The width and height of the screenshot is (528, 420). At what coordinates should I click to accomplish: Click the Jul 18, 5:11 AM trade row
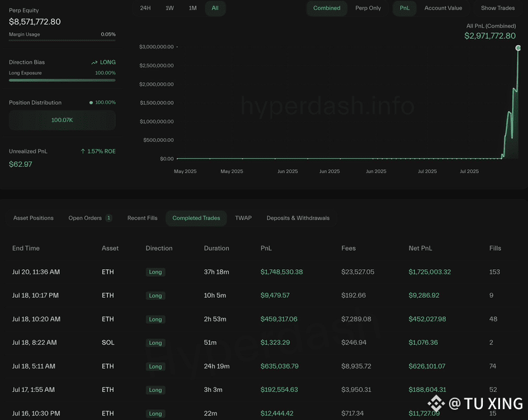point(264,366)
